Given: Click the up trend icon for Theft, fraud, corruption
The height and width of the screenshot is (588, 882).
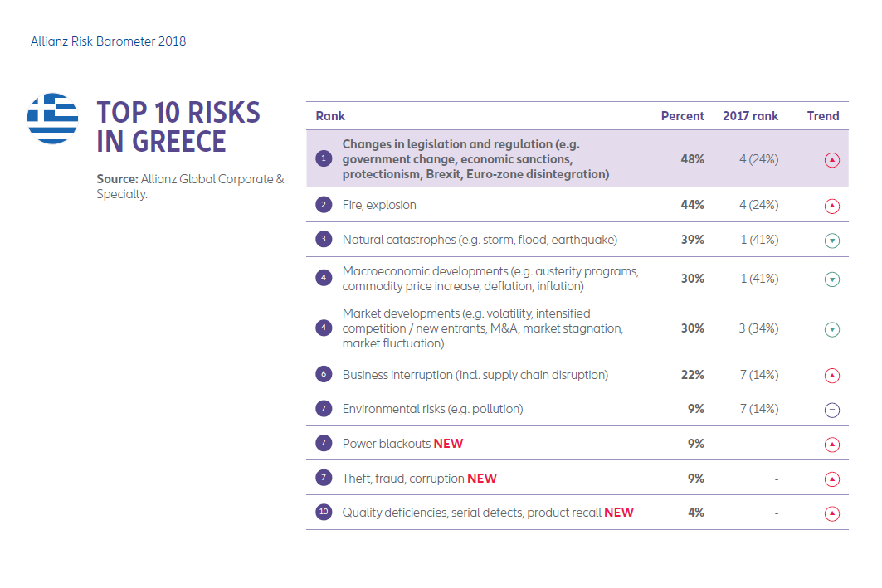Looking at the screenshot, I should click(832, 479).
